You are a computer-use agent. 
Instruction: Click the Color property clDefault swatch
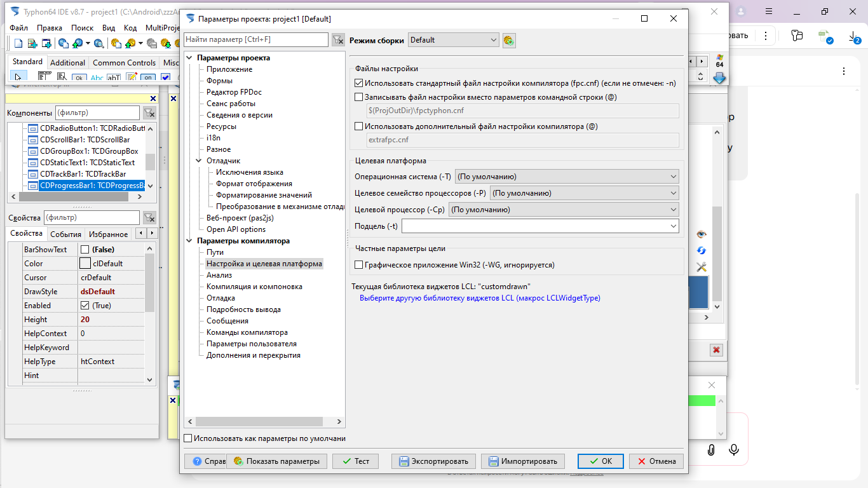click(85, 264)
